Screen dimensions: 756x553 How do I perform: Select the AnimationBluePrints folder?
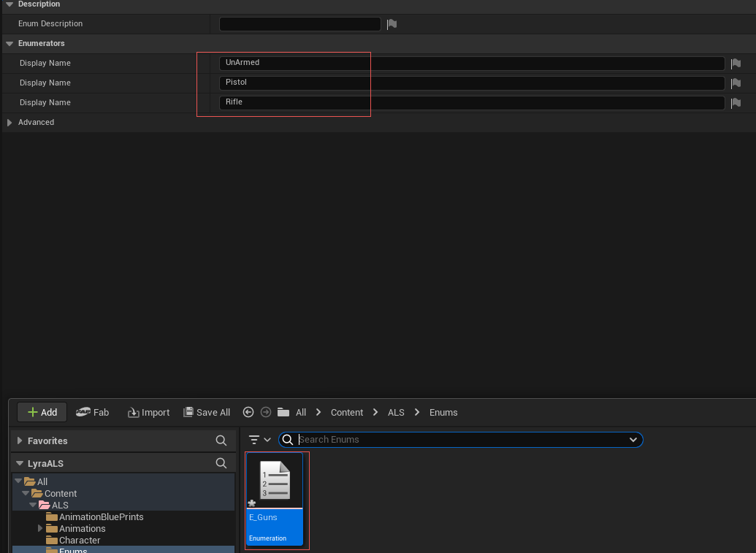[102, 517]
